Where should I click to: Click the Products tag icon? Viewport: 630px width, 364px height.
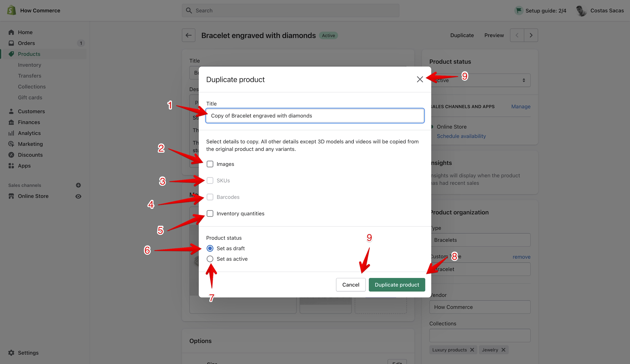pos(11,54)
